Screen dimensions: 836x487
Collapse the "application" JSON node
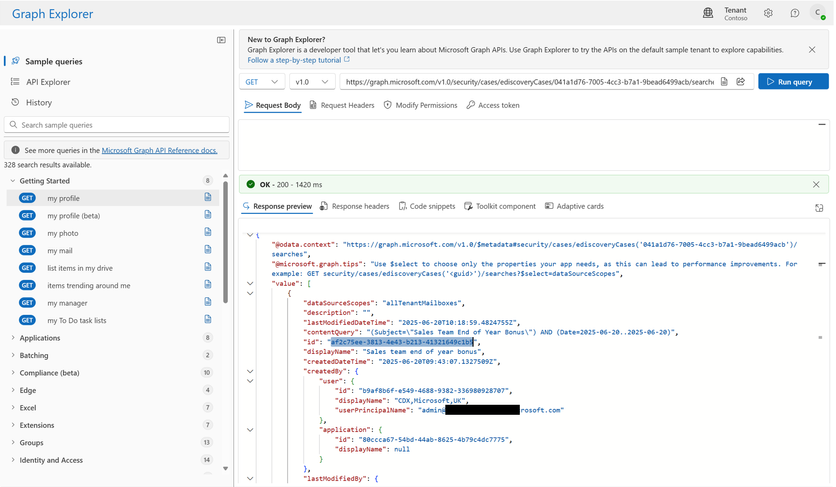(250, 429)
